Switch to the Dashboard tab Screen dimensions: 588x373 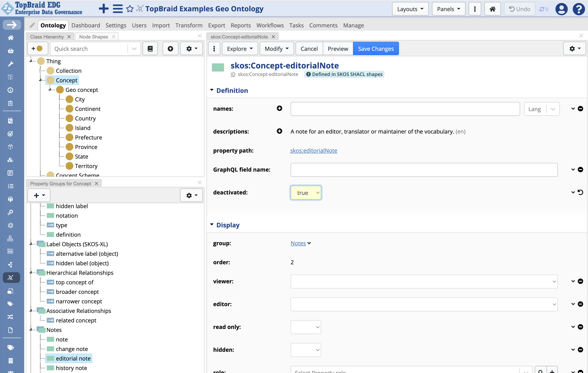point(86,25)
